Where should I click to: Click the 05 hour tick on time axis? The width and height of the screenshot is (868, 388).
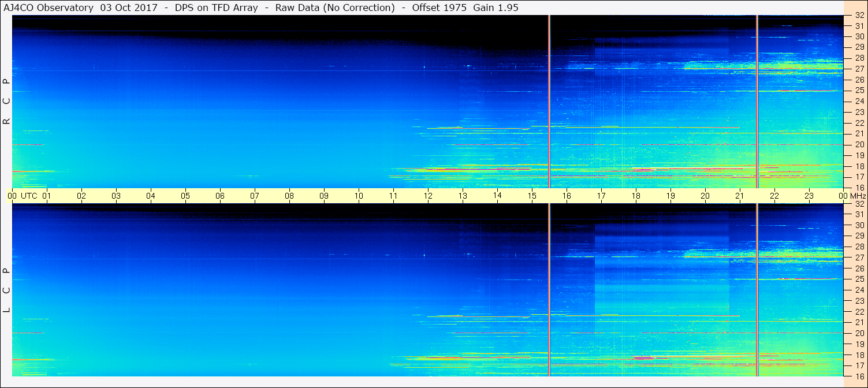click(x=185, y=196)
